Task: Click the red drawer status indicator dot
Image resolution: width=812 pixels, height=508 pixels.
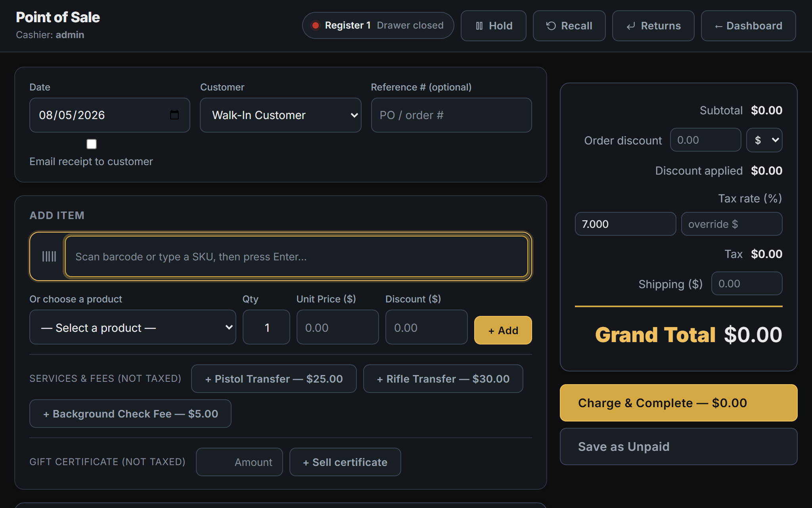Action: [316, 25]
